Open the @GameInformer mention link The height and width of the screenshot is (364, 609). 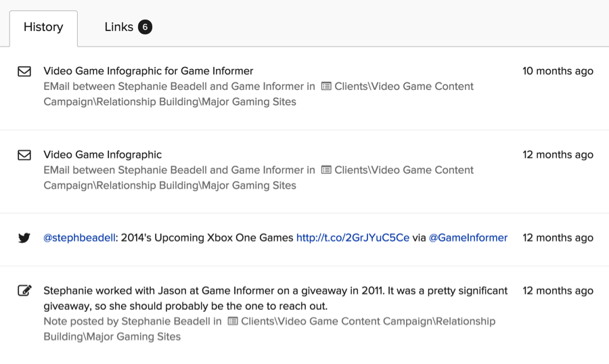468,238
